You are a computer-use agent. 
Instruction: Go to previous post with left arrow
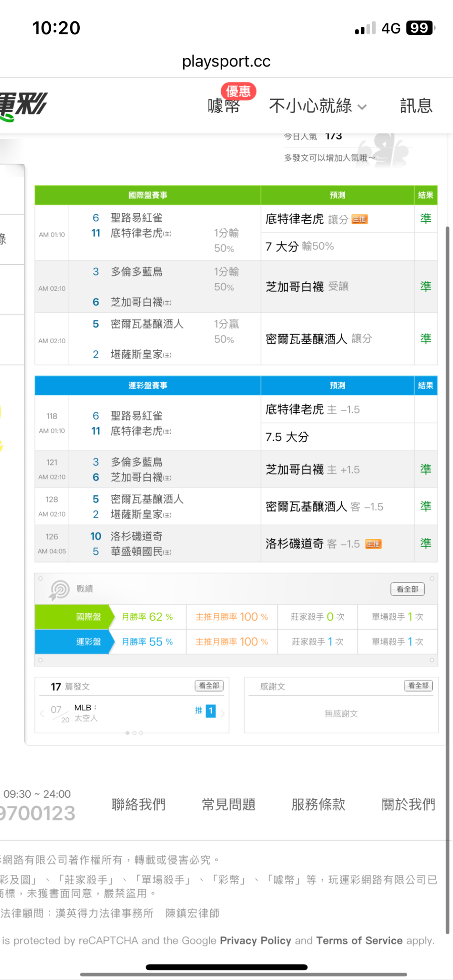(x=42, y=714)
